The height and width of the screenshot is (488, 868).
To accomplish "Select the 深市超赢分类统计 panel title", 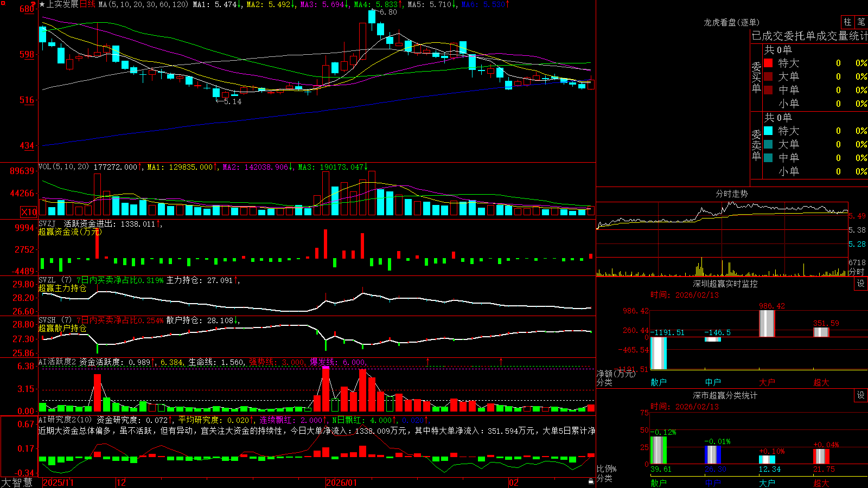I will [x=725, y=395].
